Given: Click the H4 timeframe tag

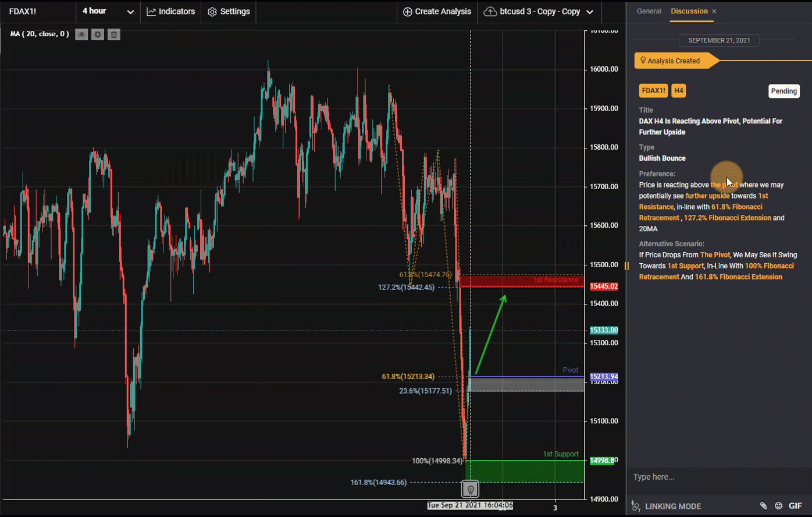Looking at the screenshot, I should 679,91.
